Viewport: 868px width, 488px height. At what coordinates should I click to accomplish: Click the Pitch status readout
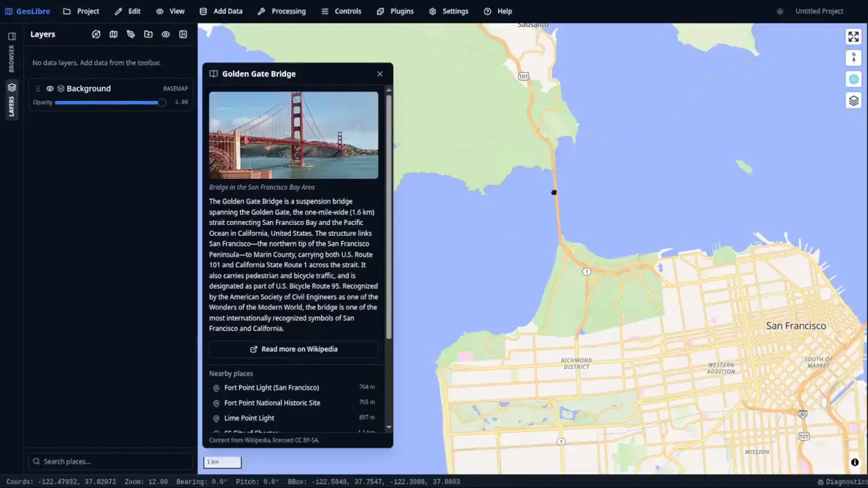click(x=257, y=482)
